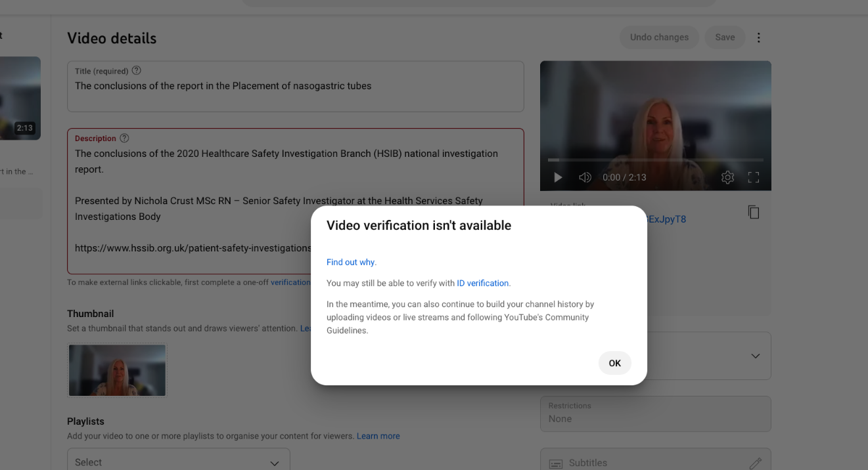Viewport: 868px width, 470px height.
Task: Open the ID verification link
Action: tap(483, 283)
